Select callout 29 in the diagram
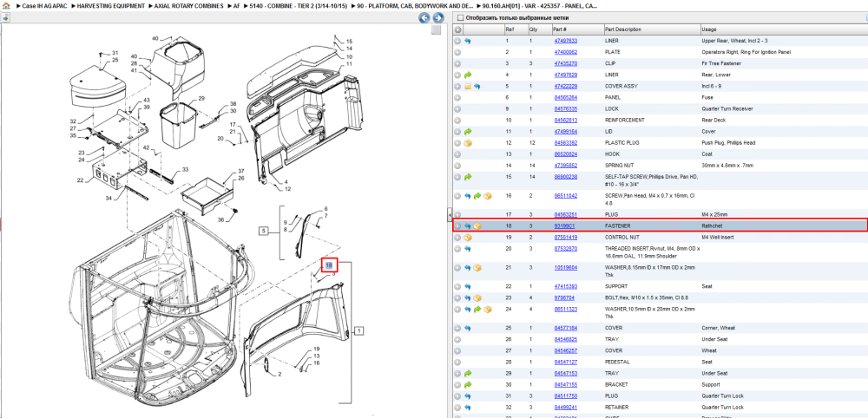The image size is (868, 418). pyautogui.click(x=201, y=98)
